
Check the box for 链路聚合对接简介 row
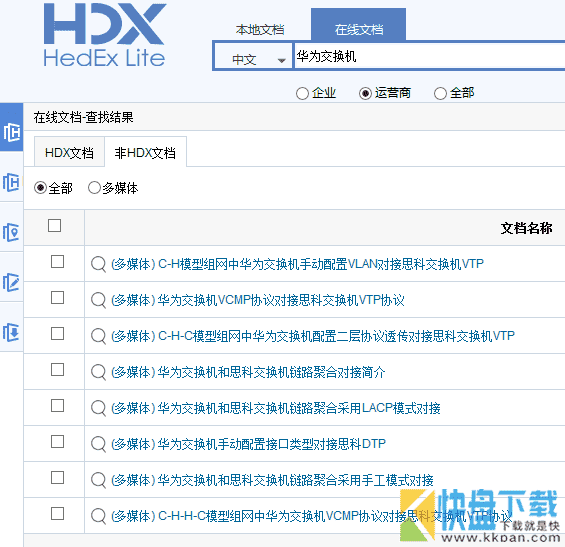pos(58,370)
